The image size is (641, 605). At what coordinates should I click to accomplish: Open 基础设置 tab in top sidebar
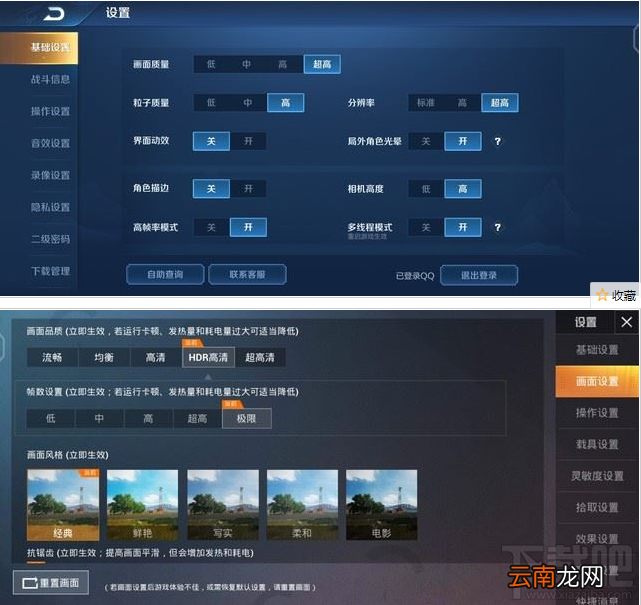click(39, 48)
